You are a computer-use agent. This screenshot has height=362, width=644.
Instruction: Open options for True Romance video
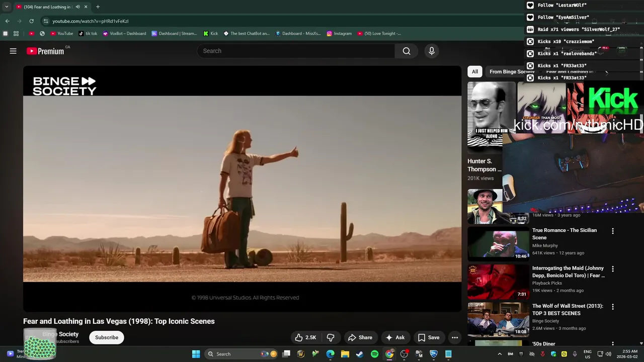(x=613, y=231)
